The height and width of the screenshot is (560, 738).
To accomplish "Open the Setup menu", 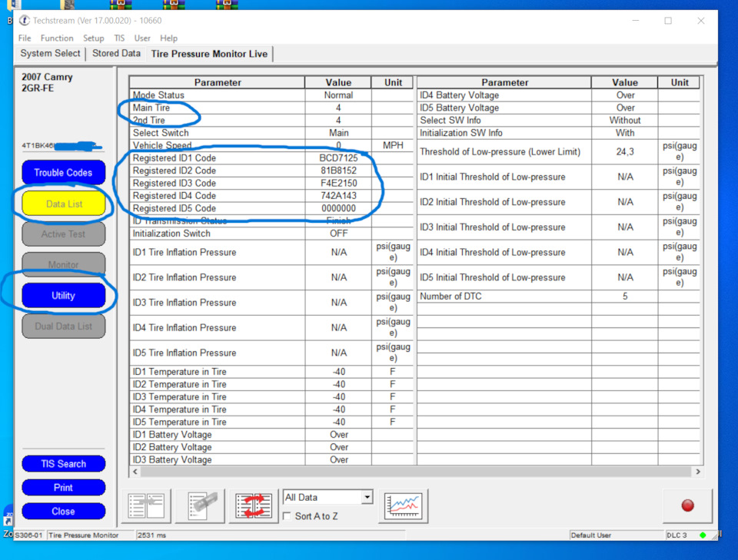I will (93, 38).
